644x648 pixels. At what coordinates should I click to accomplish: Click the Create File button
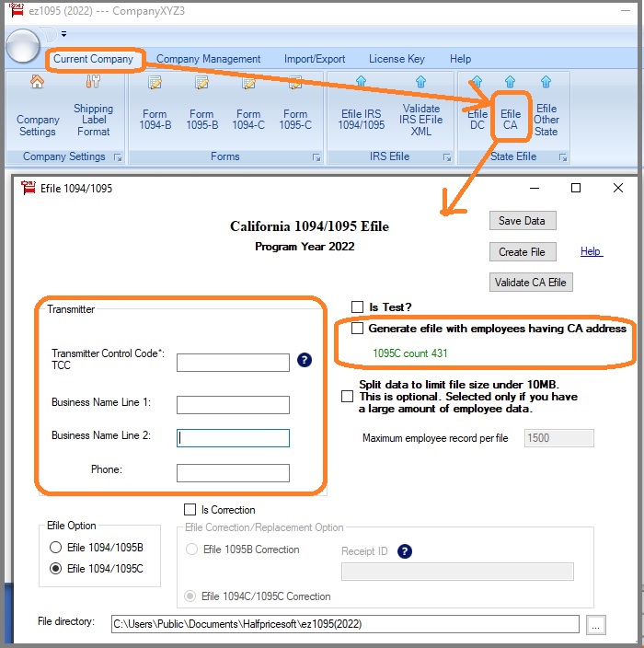click(522, 251)
